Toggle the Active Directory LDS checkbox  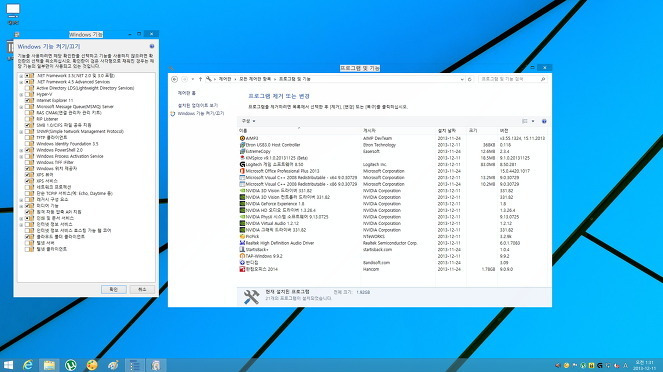pos(27,88)
